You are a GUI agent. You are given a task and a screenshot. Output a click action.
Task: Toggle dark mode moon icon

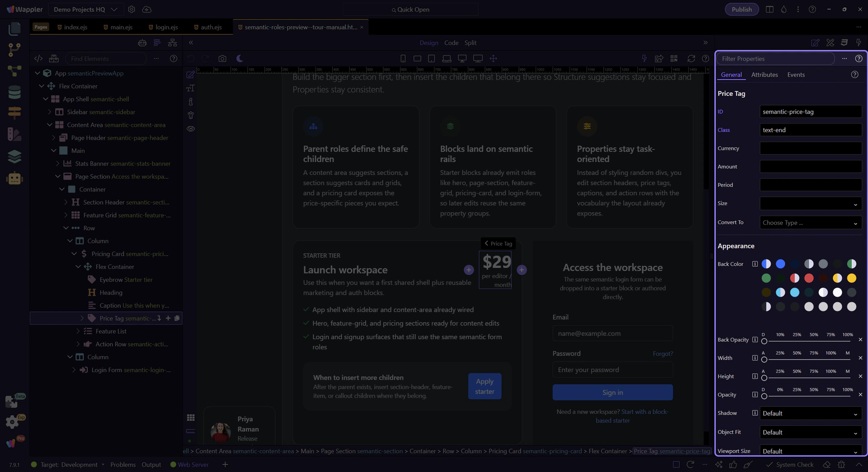[240, 58]
